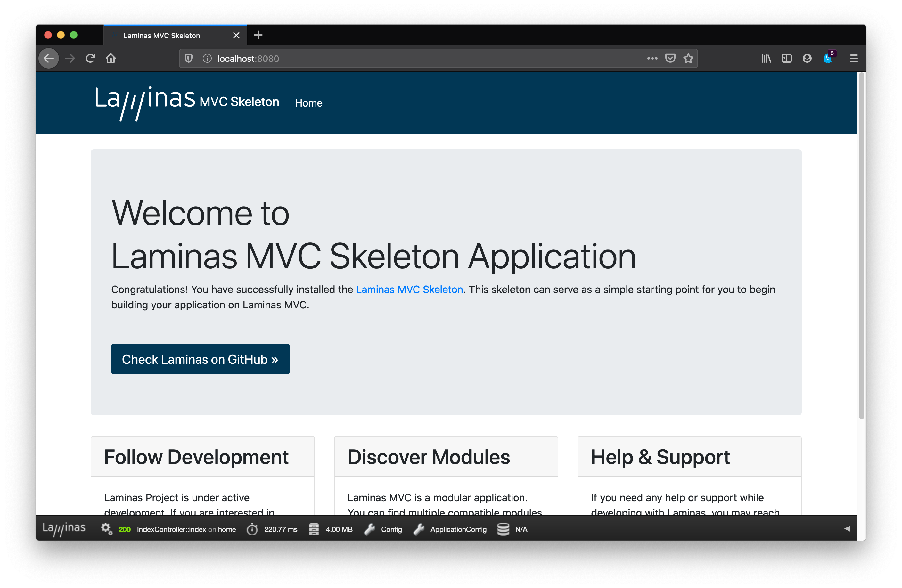Go back with the browser back arrow
Screen dimensions: 902x588
pyautogui.click(x=49, y=58)
